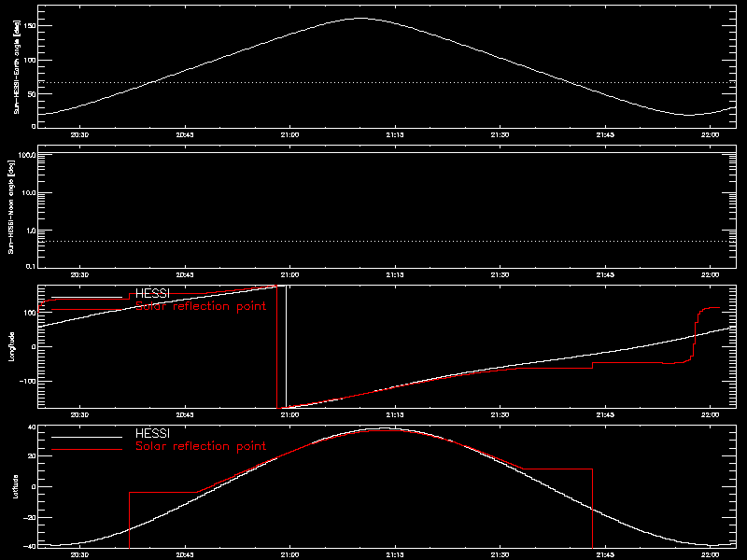Click '21:00' time label under Latitude plot
Viewport: 747px width, 560px height.
coord(289,555)
